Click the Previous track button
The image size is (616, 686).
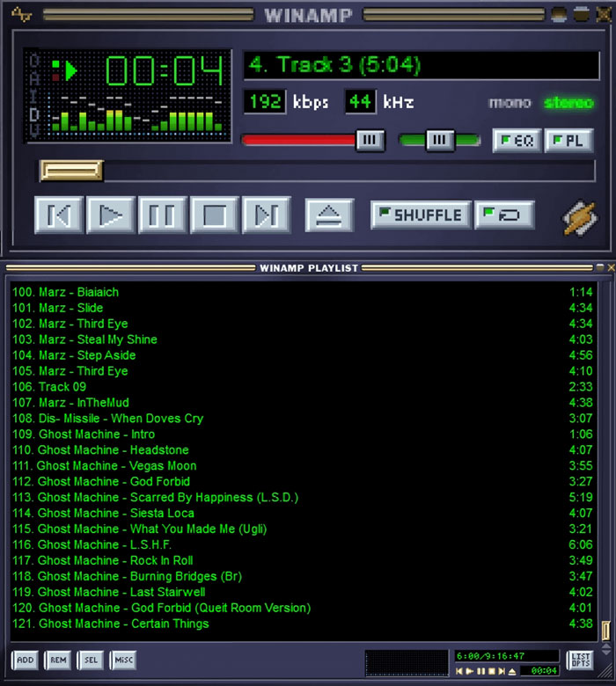pos(59,215)
